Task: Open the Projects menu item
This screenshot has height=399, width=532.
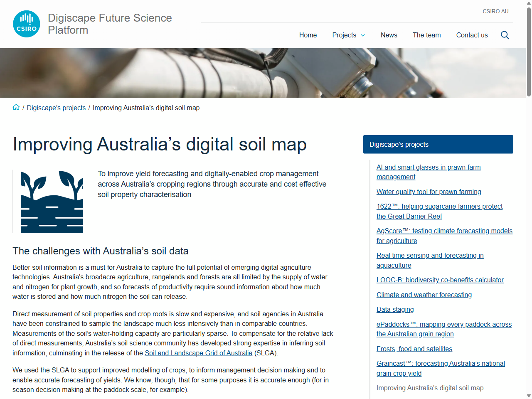Action: coord(344,35)
